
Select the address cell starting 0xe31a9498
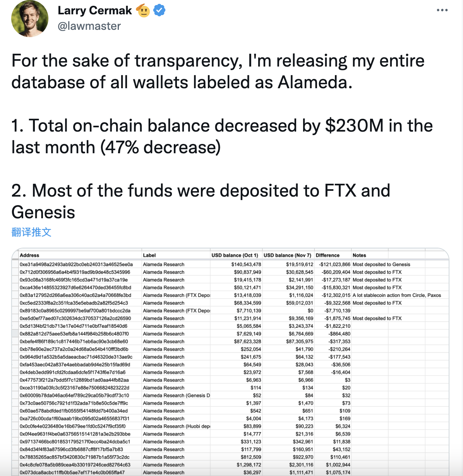point(76,264)
